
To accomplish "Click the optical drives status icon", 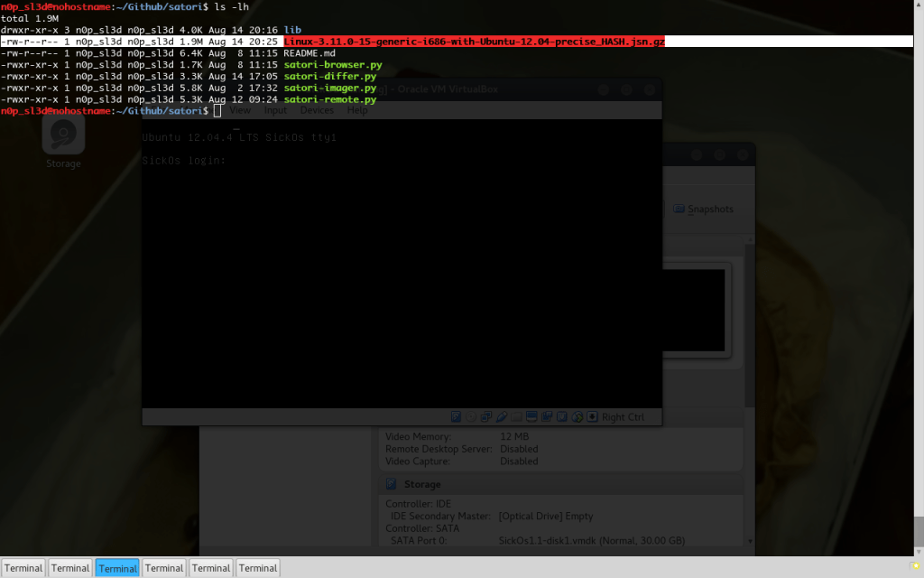I will pyautogui.click(x=469, y=416).
